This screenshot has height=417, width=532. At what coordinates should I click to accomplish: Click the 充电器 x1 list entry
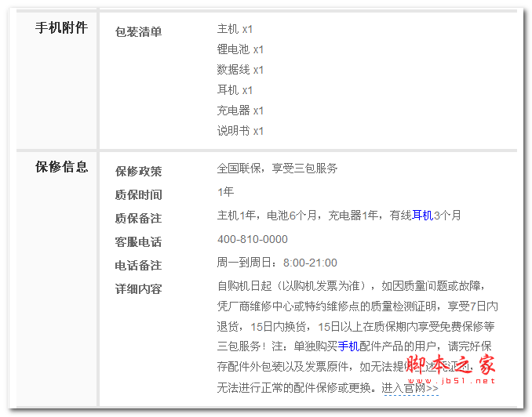(x=240, y=111)
